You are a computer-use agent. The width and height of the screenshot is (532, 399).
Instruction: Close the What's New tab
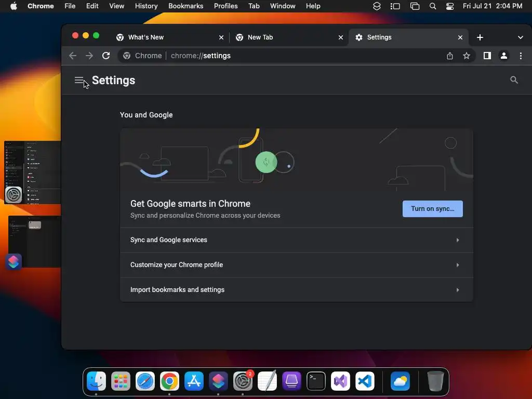pos(221,37)
